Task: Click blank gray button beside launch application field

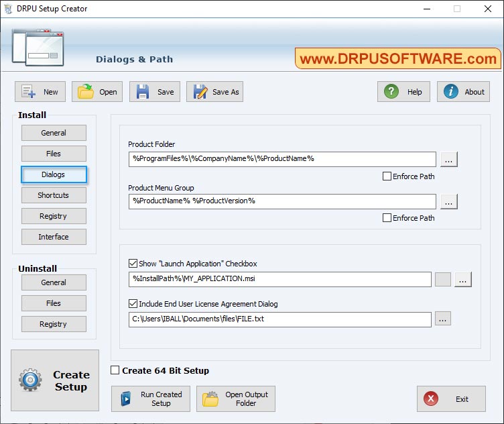Action: click(443, 279)
